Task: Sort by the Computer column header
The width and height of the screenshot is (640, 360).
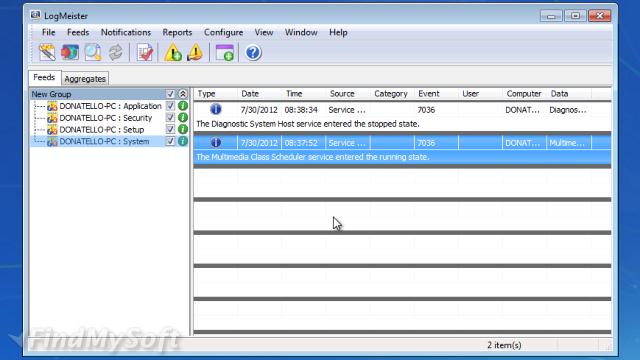Action: [x=524, y=94]
